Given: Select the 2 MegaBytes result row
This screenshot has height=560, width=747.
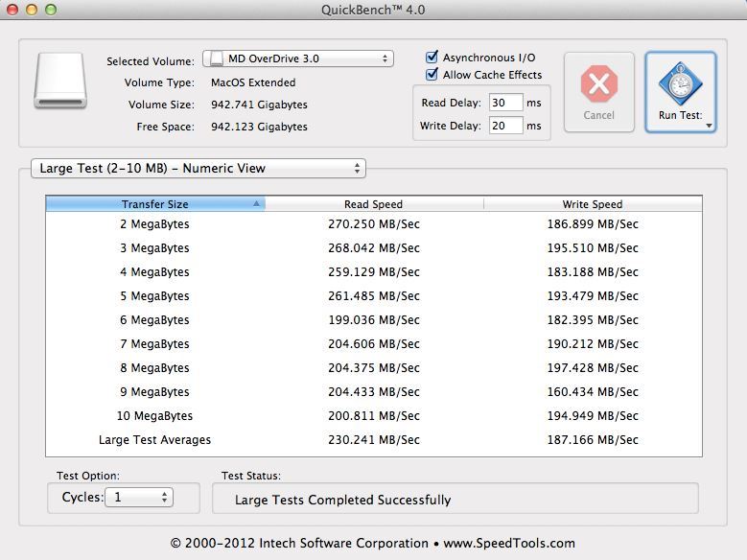Looking at the screenshot, I should [373, 224].
